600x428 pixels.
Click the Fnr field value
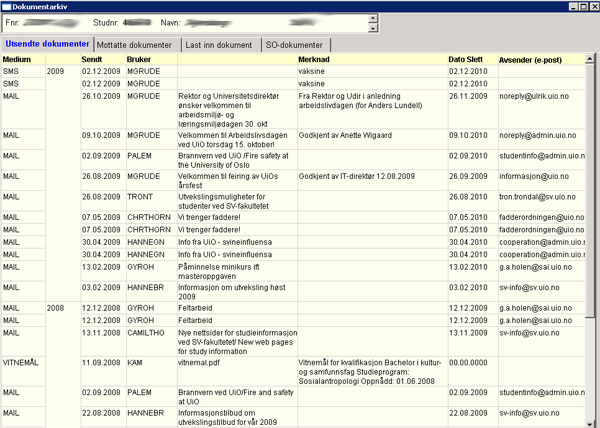(x=50, y=23)
